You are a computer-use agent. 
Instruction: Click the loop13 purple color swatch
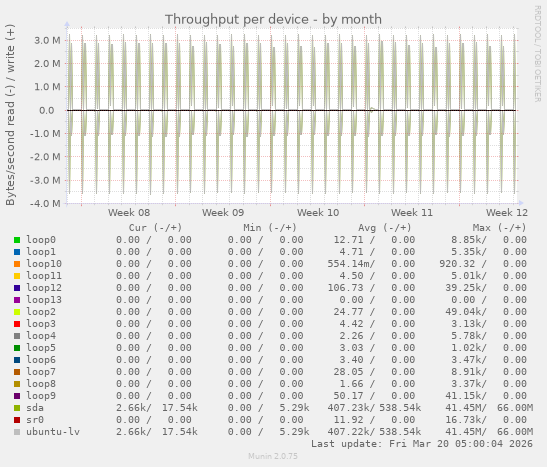[17, 300]
